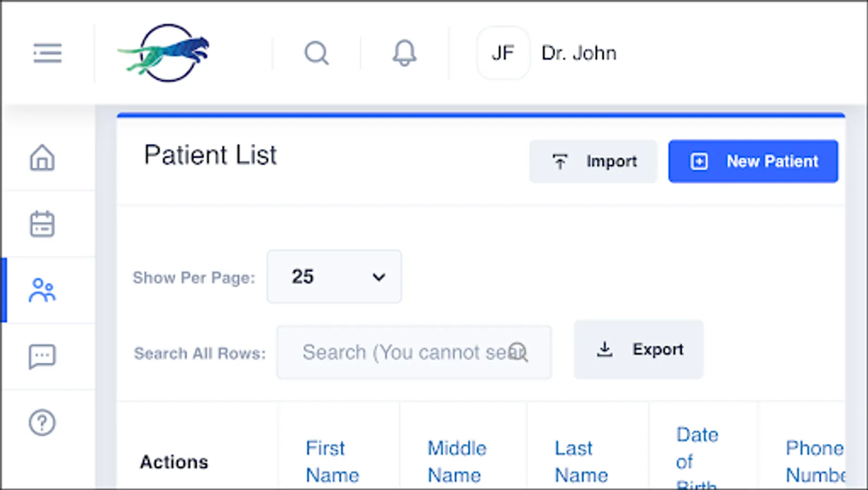Image resolution: width=868 pixels, height=490 pixels.
Task: Click the JF avatar badge
Action: pos(503,53)
